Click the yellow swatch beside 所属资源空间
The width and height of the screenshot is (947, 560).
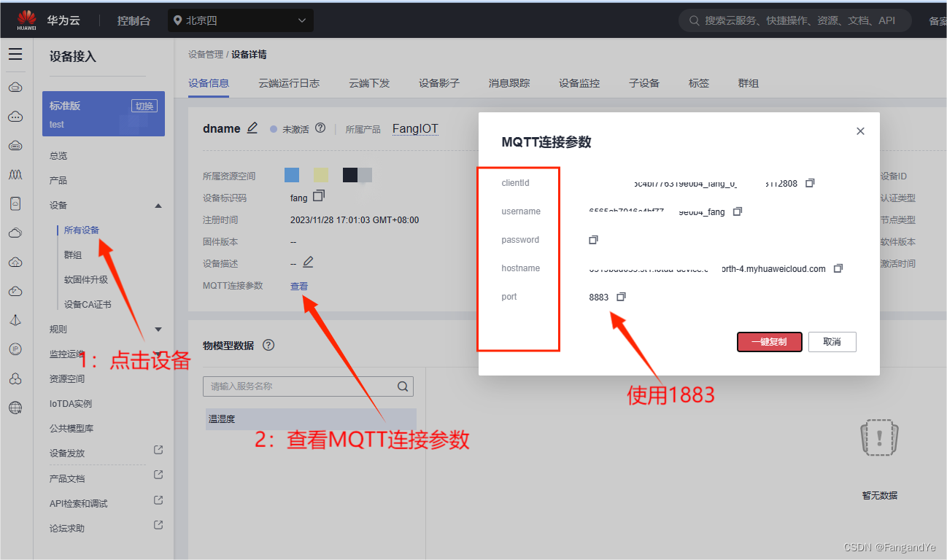tap(321, 175)
